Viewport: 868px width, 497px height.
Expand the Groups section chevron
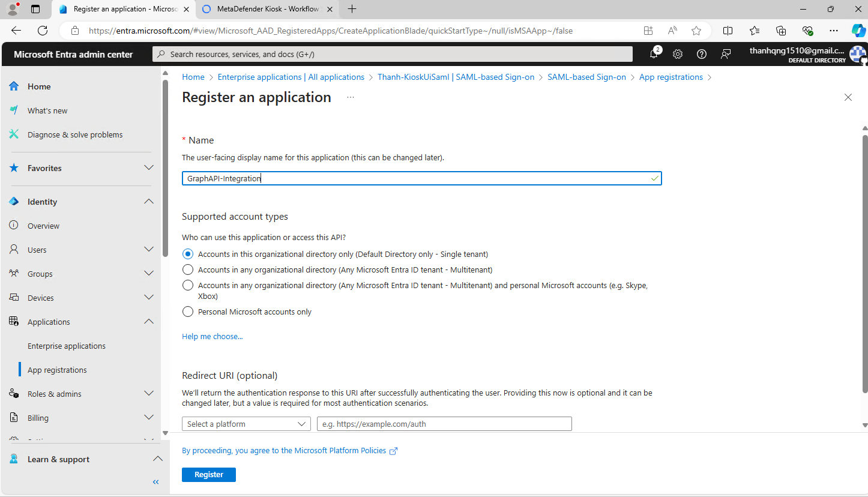pos(149,274)
